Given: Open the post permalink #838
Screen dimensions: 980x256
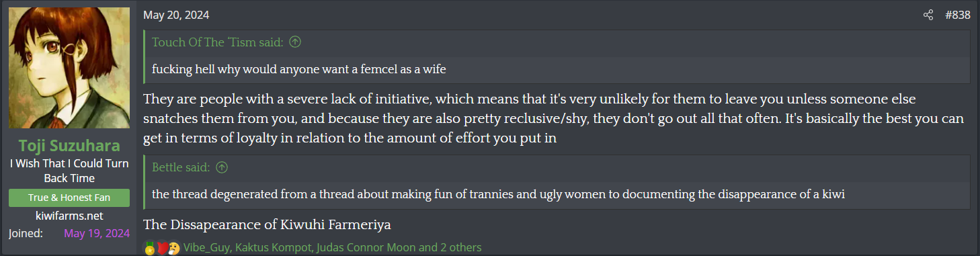Looking at the screenshot, I should [957, 15].
